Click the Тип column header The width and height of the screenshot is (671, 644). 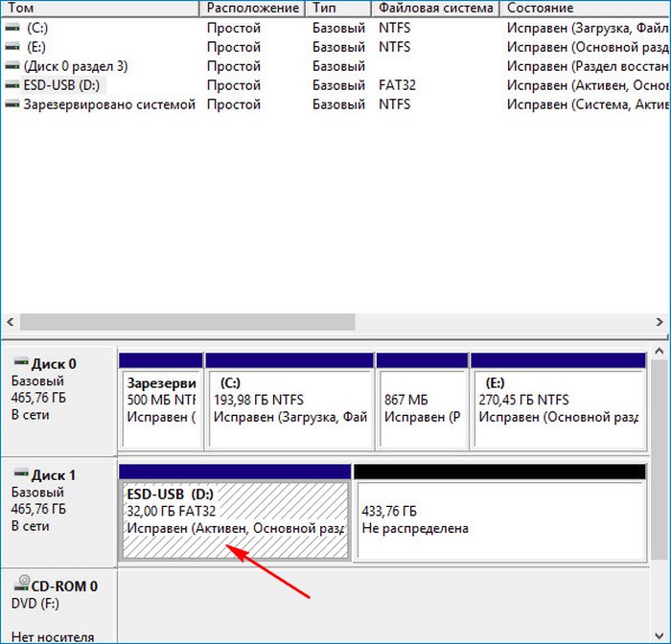coord(339,8)
